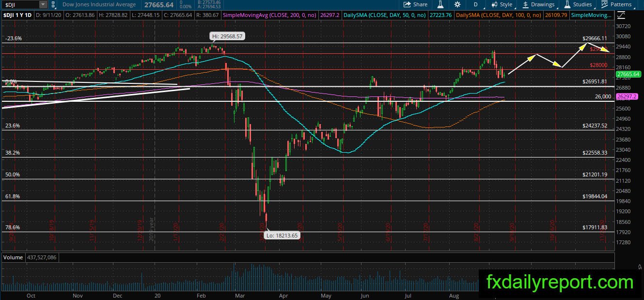Click the $DJI symbol input field
Viewport: 644px width, 300px height.
click(20, 4)
